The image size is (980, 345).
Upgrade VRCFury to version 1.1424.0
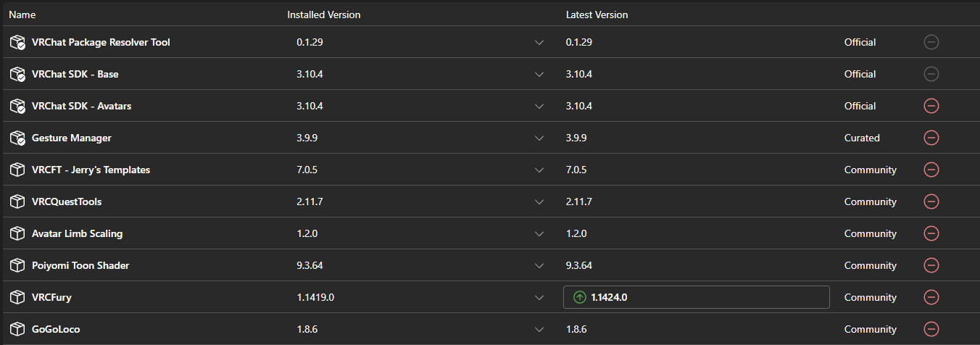pos(696,297)
